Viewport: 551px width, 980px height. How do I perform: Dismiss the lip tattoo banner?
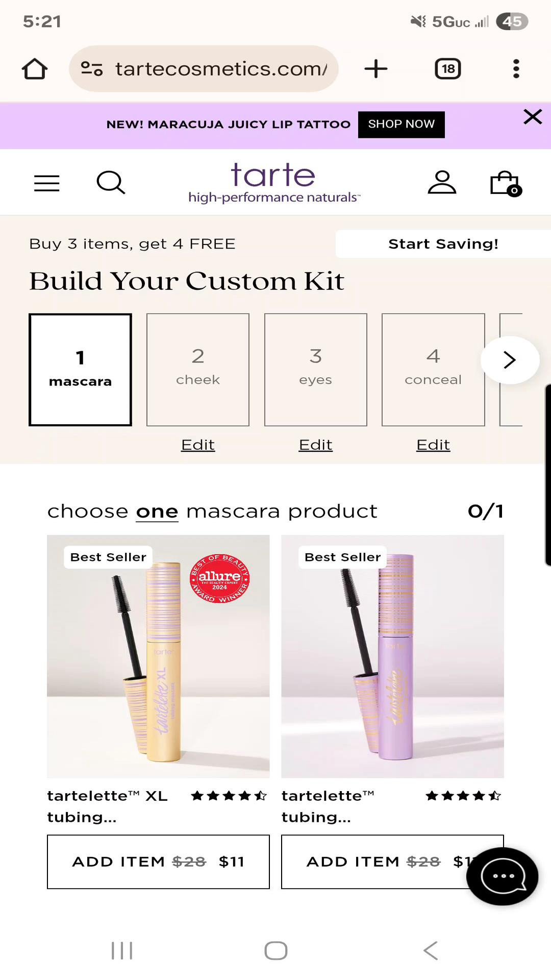(533, 117)
